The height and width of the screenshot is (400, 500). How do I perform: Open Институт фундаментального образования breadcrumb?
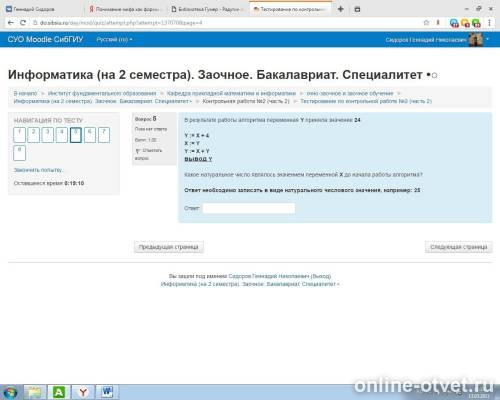tap(102, 93)
